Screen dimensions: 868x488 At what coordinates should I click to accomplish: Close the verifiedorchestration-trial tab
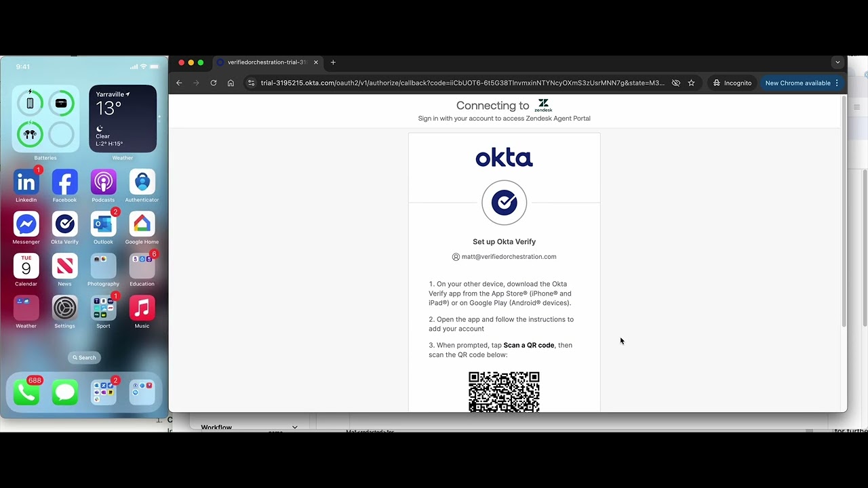[x=316, y=62]
